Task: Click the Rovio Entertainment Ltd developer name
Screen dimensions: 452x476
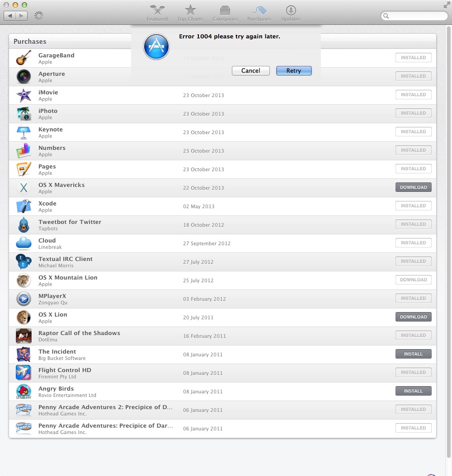Action: point(67,395)
